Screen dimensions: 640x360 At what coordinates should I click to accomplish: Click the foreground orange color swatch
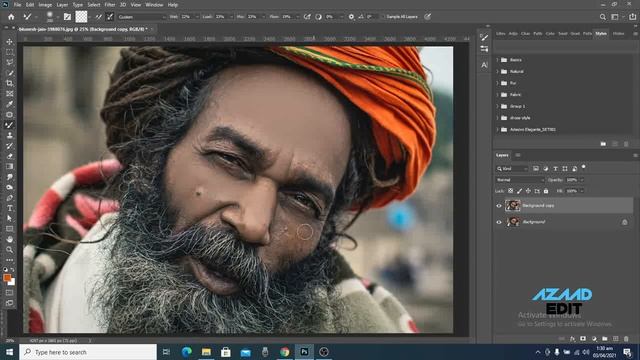pos(7,278)
